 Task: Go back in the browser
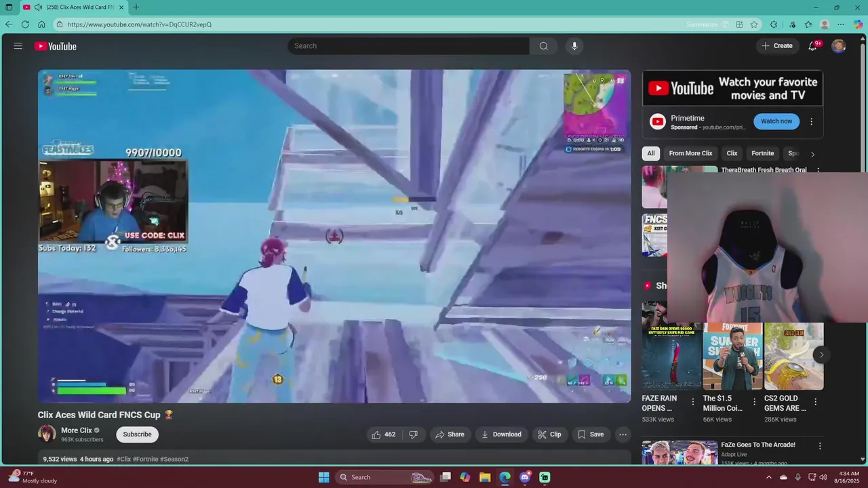point(9,24)
